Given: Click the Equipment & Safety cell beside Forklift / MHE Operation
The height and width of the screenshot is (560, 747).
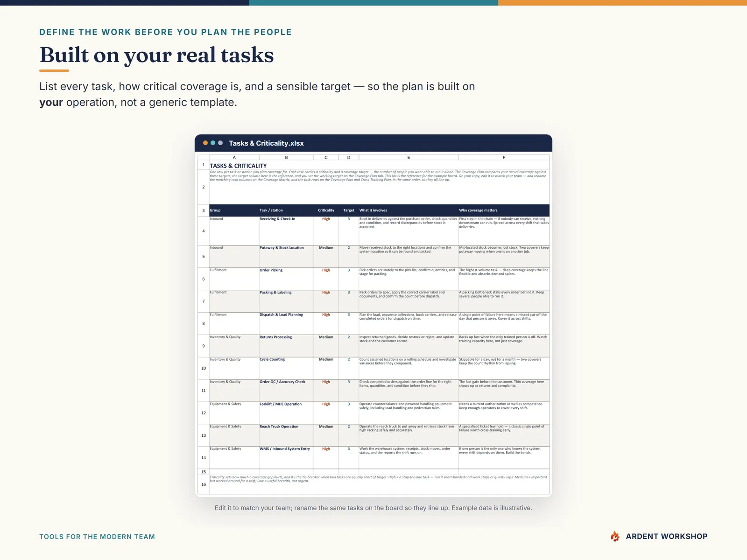Looking at the screenshot, I should click(x=234, y=413).
